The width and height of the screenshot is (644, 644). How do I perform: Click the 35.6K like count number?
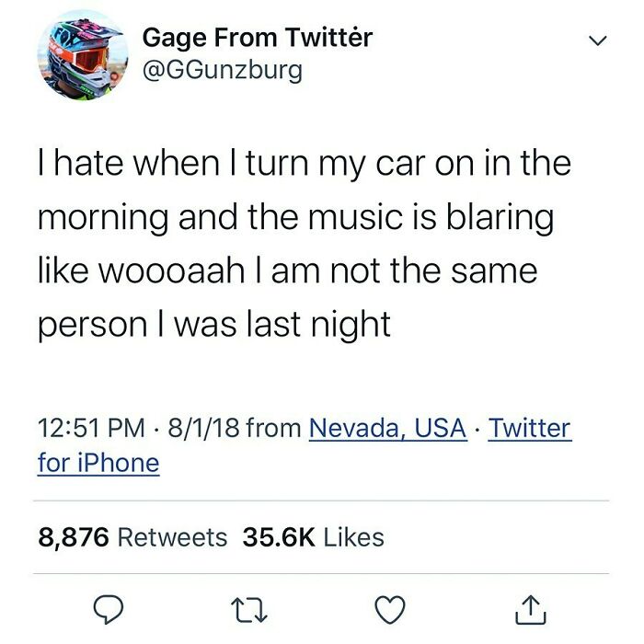click(279, 537)
